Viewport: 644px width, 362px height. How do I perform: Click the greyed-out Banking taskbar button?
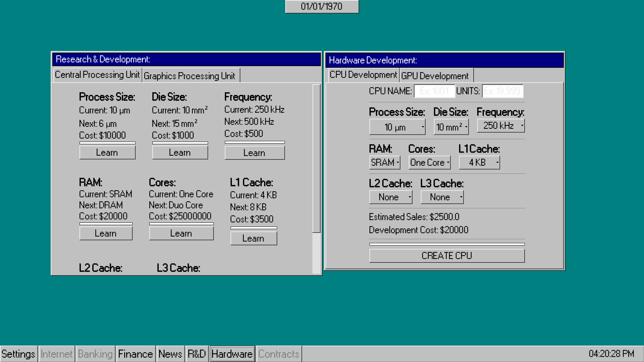[x=95, y=354]
